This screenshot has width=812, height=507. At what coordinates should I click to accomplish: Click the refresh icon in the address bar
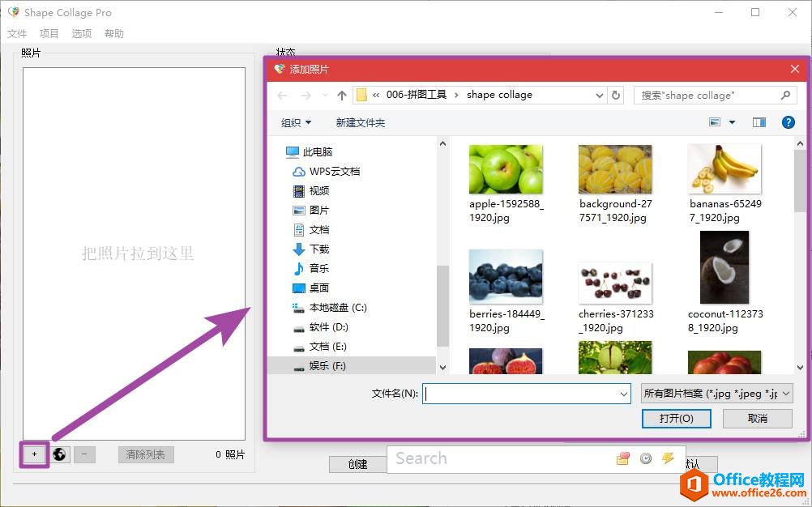click(x=615, y=95)
